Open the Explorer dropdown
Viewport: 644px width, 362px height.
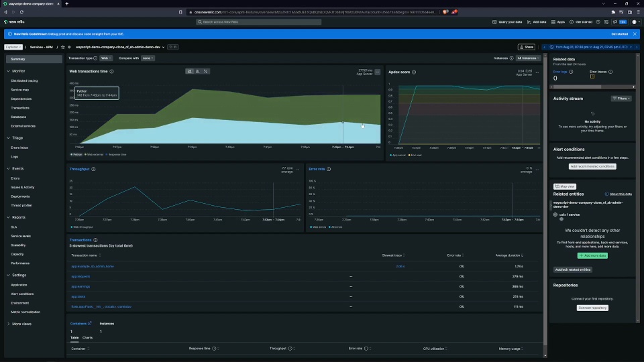(x=13, y=47)
